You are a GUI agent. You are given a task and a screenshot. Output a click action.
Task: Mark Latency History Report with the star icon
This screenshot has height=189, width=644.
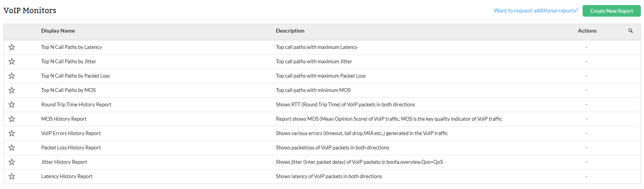12,177
